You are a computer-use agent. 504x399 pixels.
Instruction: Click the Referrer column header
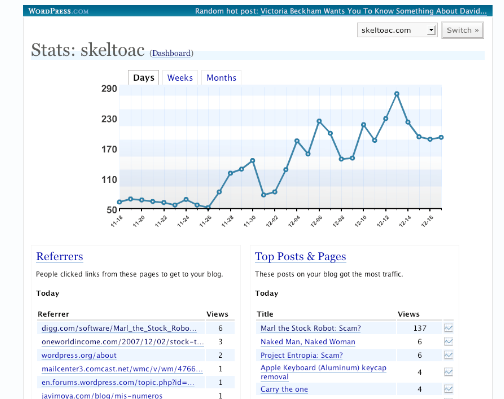coord(53,314)
